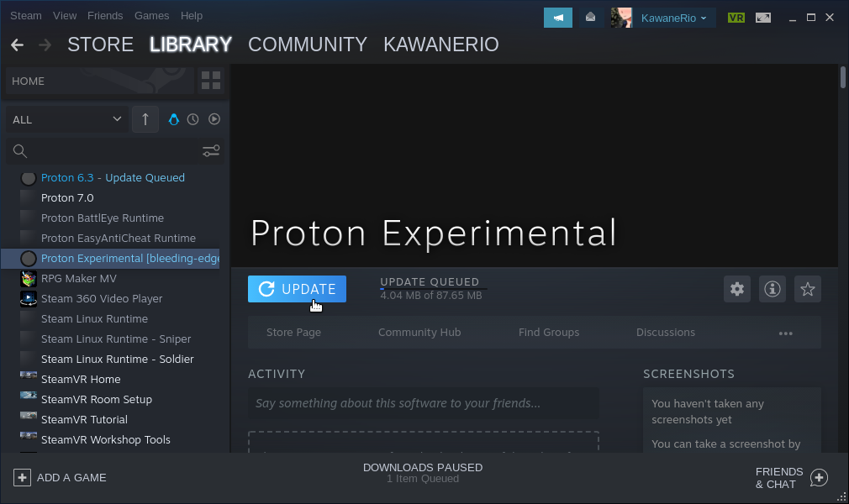
Task: Toggle ready-to-play filter icon
Action: pyautogui.click(x=214, y=119)
